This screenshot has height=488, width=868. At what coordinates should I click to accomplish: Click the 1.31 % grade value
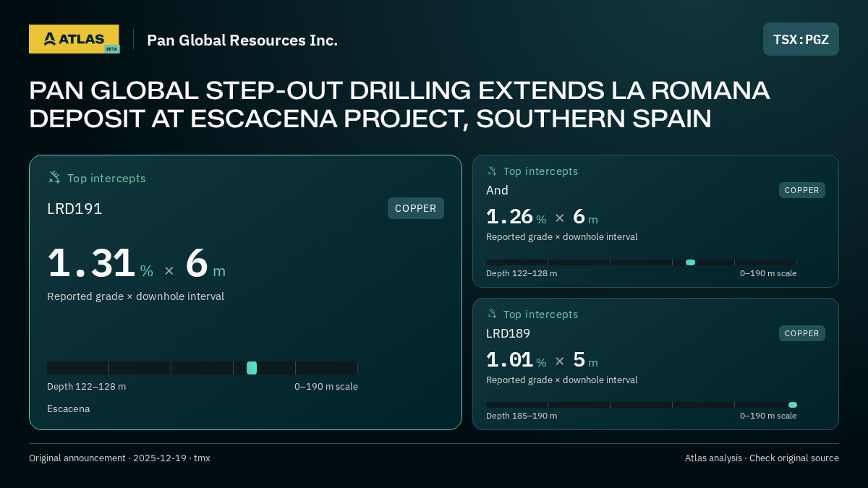(100, 264)
